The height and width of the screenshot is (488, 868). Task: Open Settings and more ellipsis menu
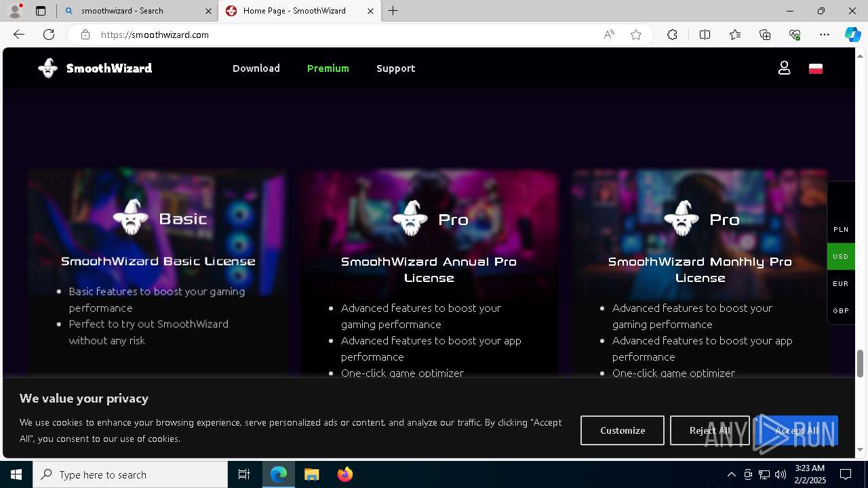(x=825, y=35)
